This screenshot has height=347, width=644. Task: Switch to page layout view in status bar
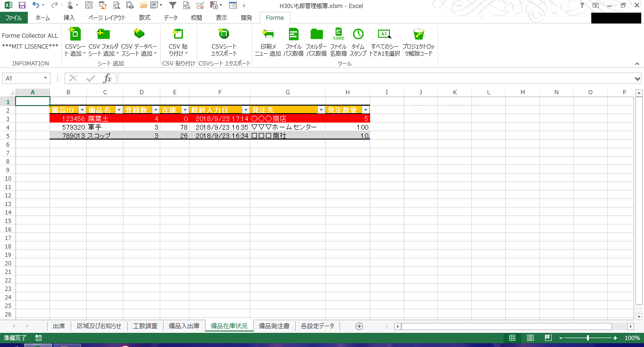[530, 338]
